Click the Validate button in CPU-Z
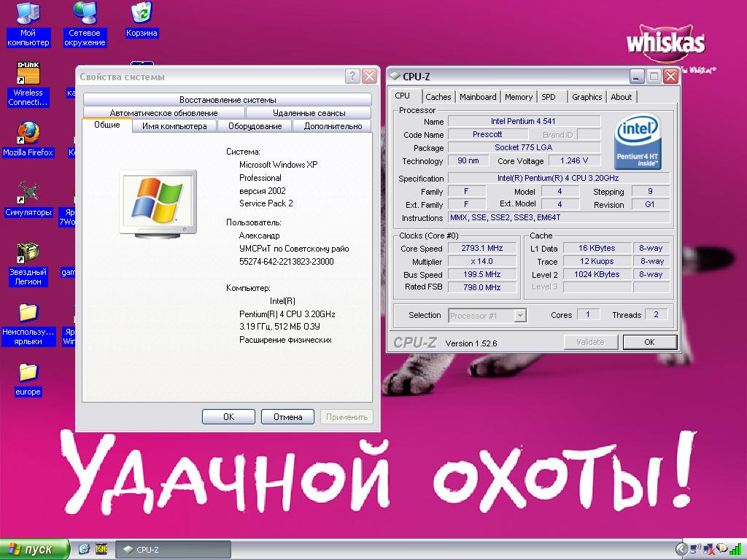 [590, 342]
